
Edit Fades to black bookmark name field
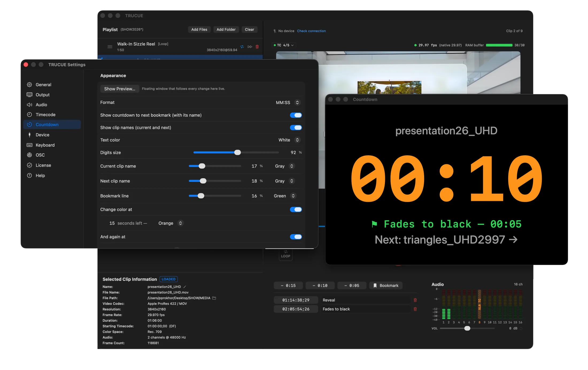pos(366,309)
